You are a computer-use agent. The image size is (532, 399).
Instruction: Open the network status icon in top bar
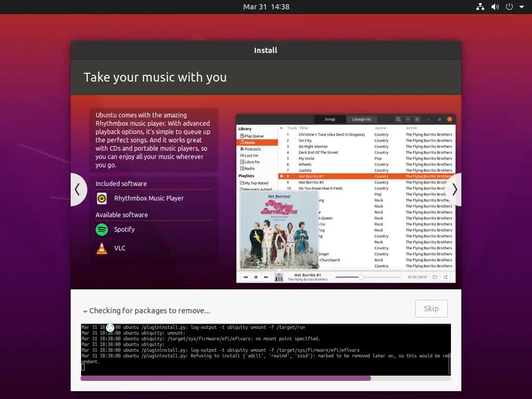(480, 7)
